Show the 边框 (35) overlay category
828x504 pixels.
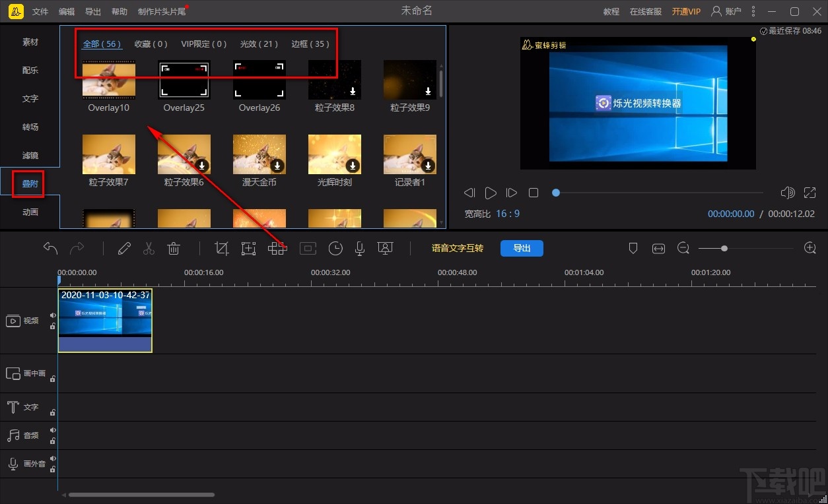pos(310,44)
